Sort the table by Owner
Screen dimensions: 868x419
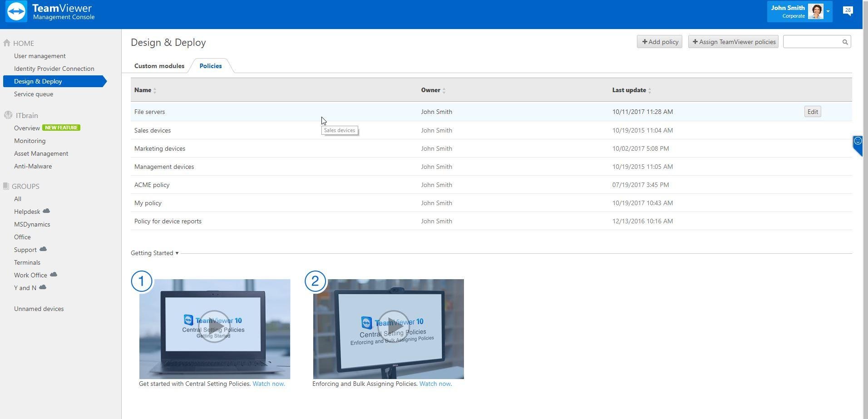click(x=433, y=90)
